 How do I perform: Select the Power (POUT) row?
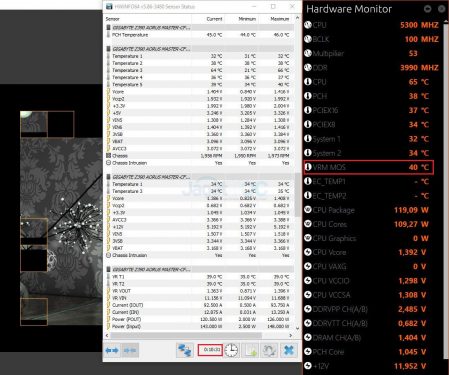(199, 319)
